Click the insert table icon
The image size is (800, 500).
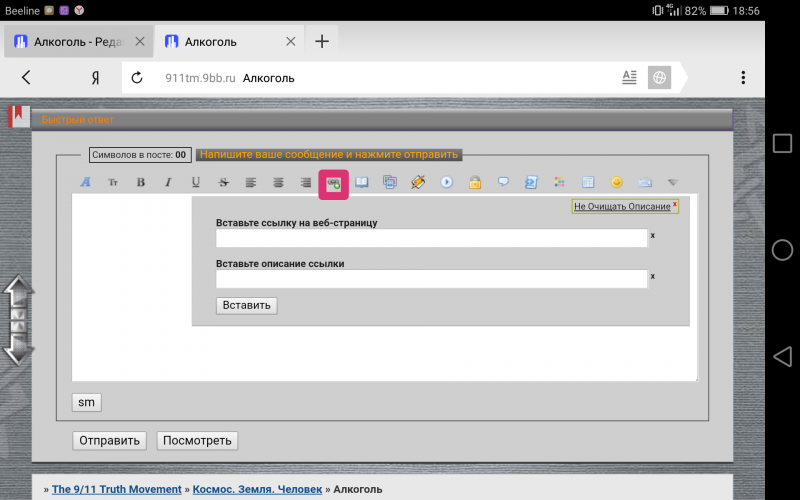(x=588, y=182)
